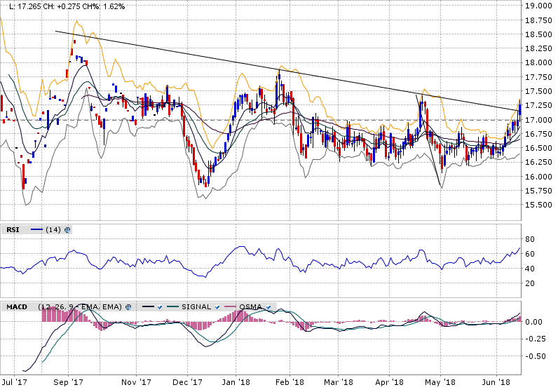Screen dimensions: 558x392
Task: Click the RSI period value (14)
Action: 53,229
